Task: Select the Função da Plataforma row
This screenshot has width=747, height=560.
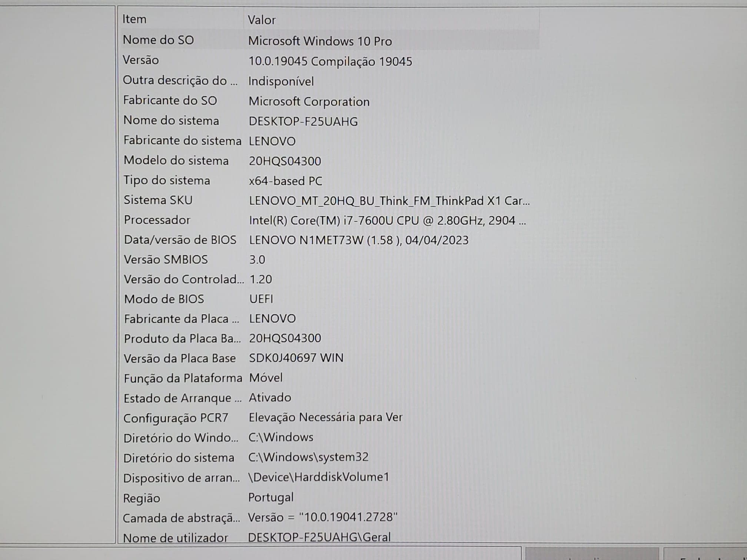Action: 329,378
